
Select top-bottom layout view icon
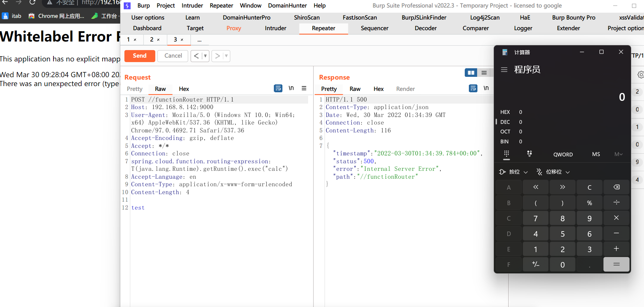point(484,73)
